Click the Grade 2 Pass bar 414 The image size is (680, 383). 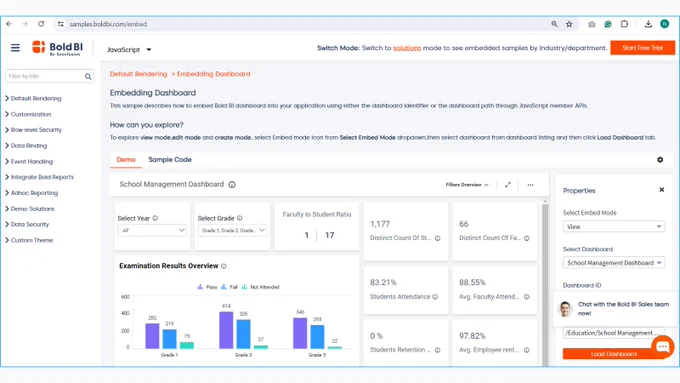point(226,330)
